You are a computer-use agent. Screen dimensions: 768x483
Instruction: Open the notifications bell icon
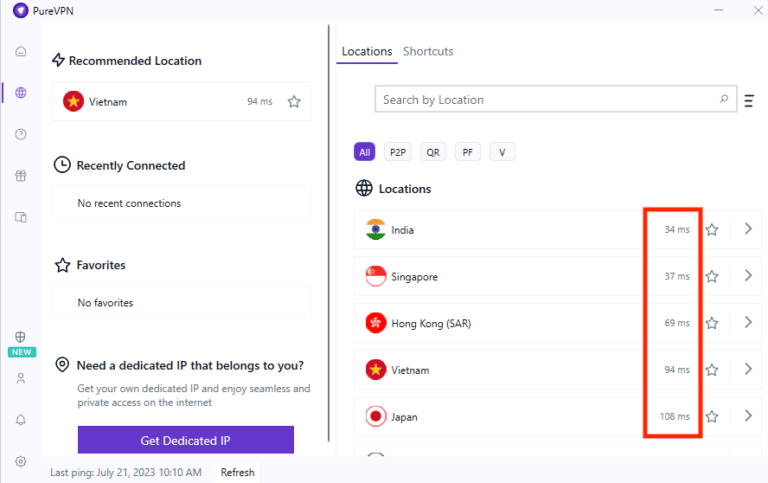[21, 420]
